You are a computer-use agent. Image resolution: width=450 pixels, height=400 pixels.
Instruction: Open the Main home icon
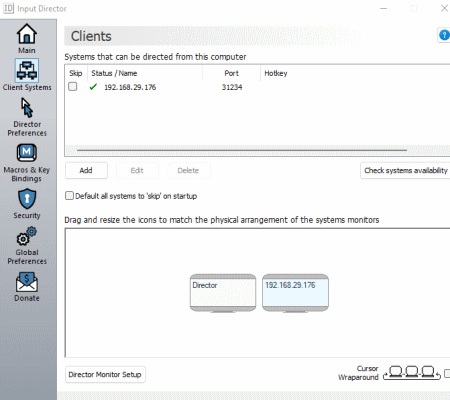point(27,34)
